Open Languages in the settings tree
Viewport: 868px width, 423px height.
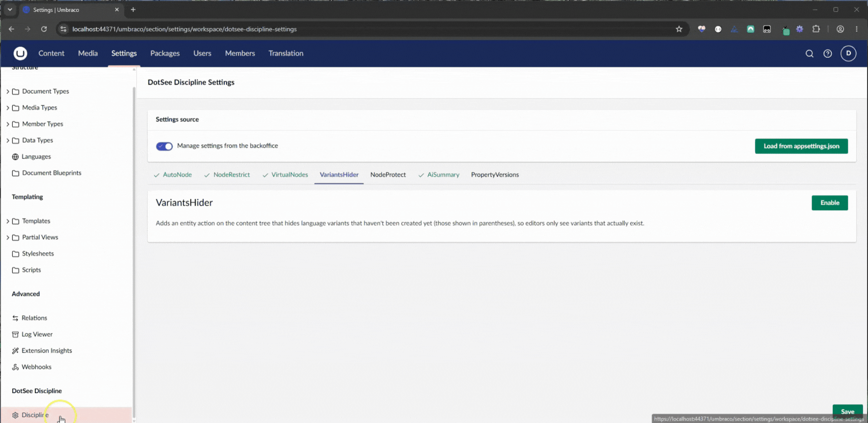pos(36,157)
